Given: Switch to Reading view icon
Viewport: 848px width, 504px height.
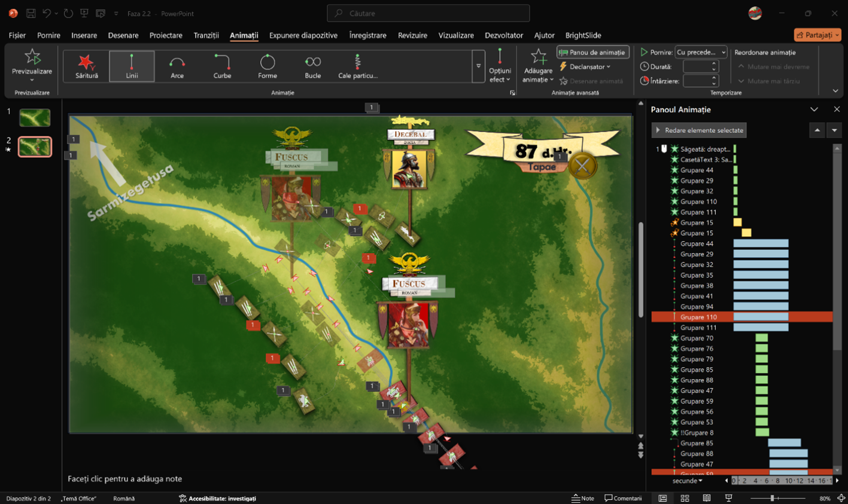Looking at the screenshot, I should click(707, 498).
